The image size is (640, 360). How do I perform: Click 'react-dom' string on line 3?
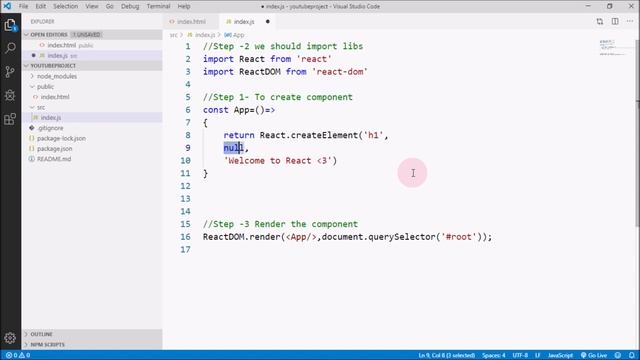pyautogui.click(x=340, y=72)
